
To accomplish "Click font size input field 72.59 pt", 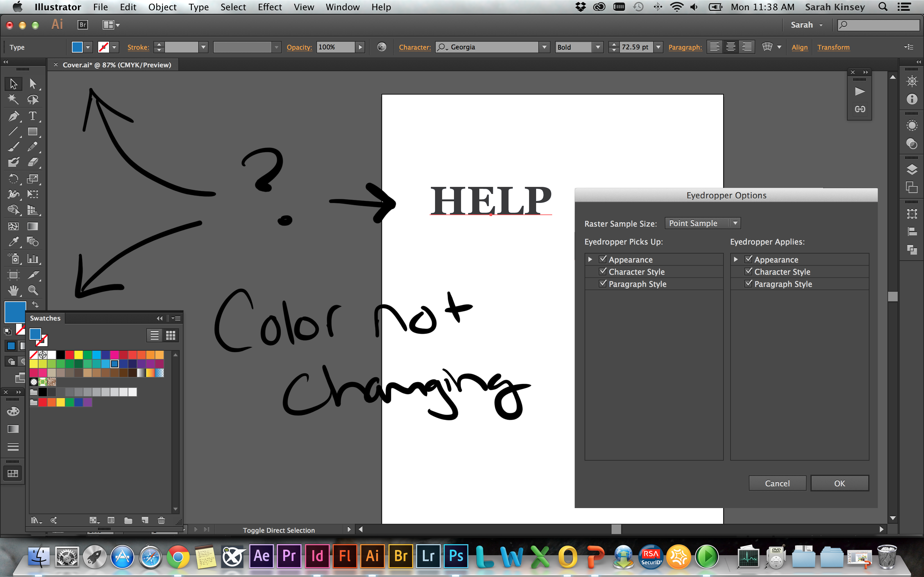I will (635, 46).
